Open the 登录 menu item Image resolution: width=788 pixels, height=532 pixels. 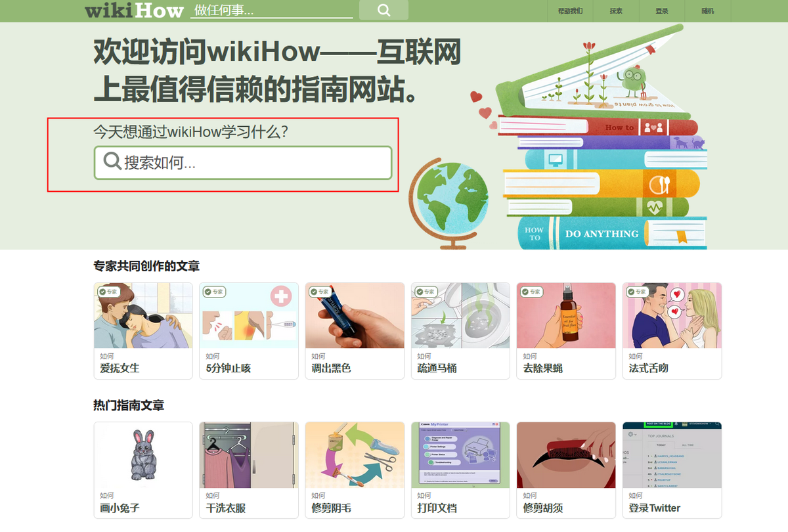point(662,11)
